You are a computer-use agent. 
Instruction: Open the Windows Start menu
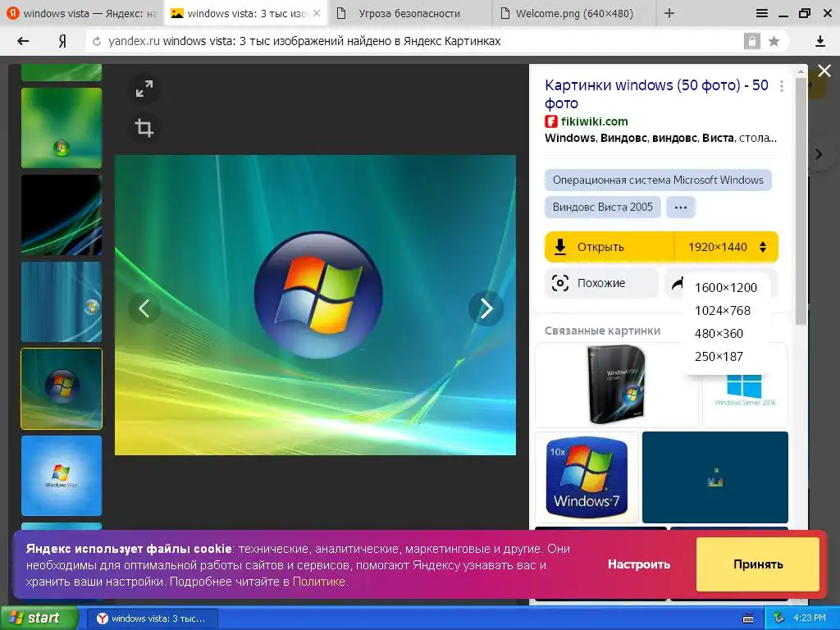click(x=39, y=619)
